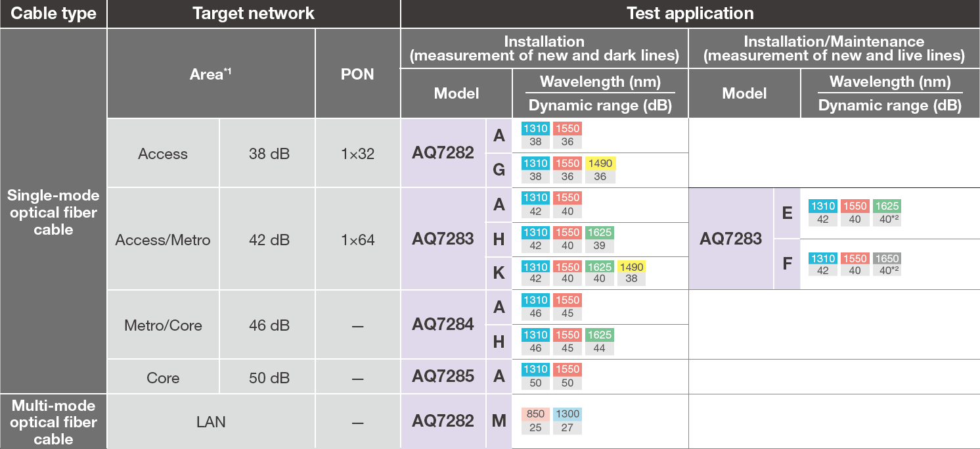Select the suffix F cell
The height and width of the screenshot is (449, 980).
click(787, 264)
